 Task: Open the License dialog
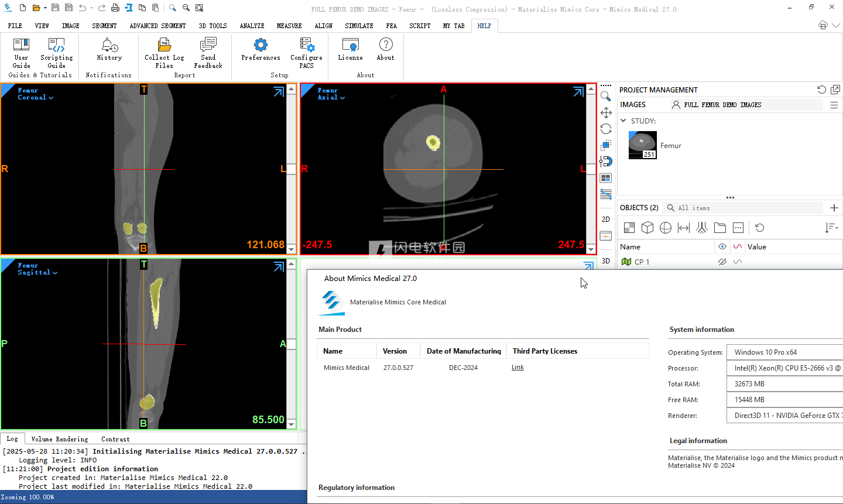coord(350,49)
